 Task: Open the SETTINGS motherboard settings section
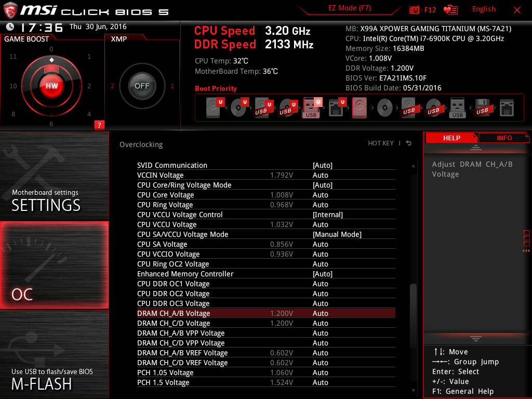point(54,176)
